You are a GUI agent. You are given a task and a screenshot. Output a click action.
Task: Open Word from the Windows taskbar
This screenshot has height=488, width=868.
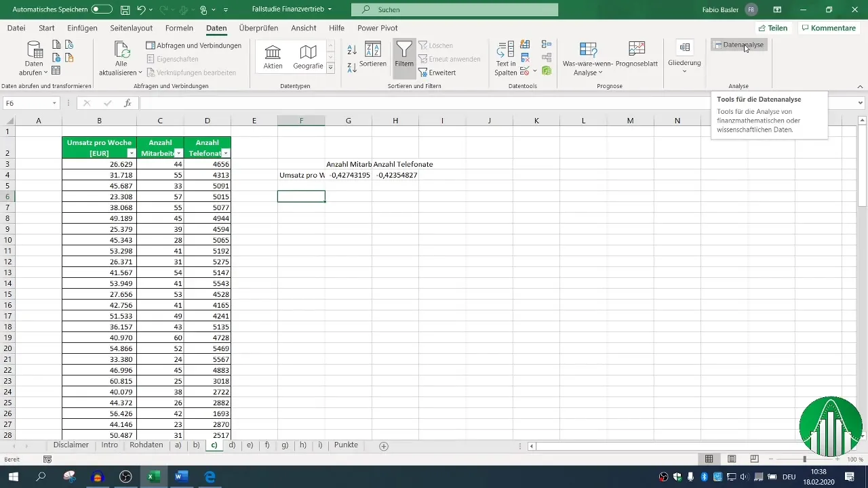click(181, 476)
